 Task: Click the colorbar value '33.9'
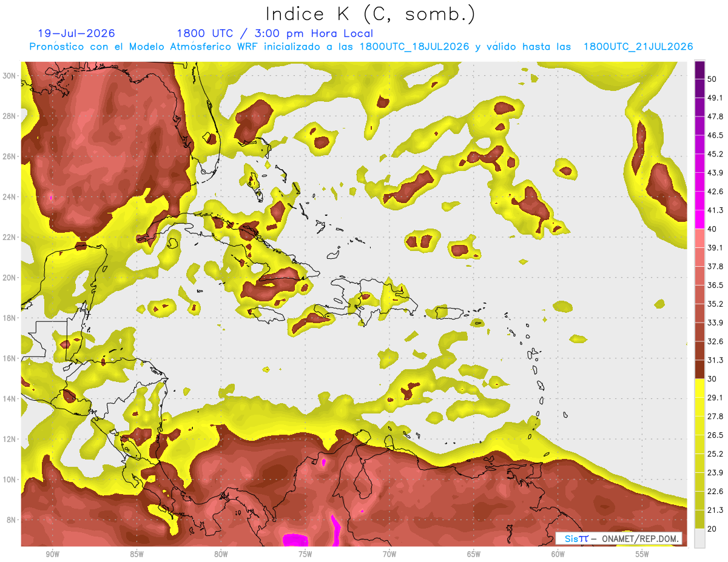coord(715,323)
